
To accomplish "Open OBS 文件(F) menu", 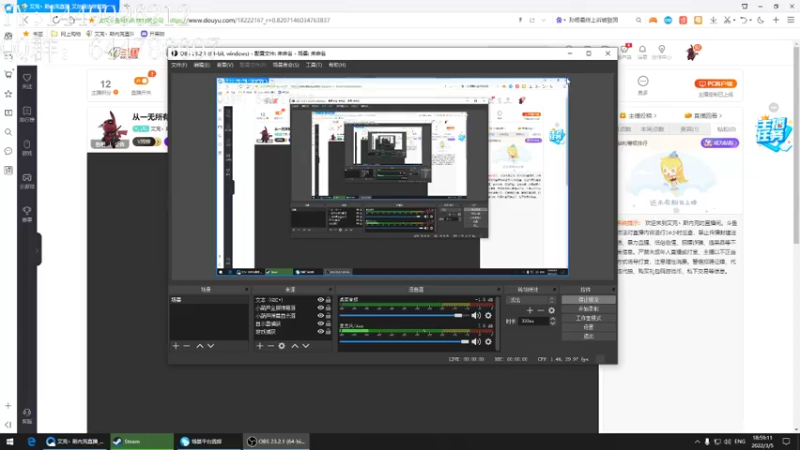I will [x=179, y=65].
